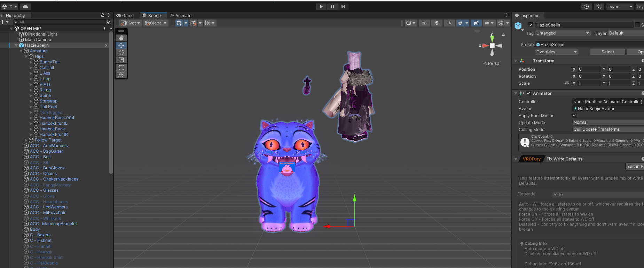Viewport: 644px width, 268px height.
Task: Click the prefab Select button
Action: click(608, 52)
